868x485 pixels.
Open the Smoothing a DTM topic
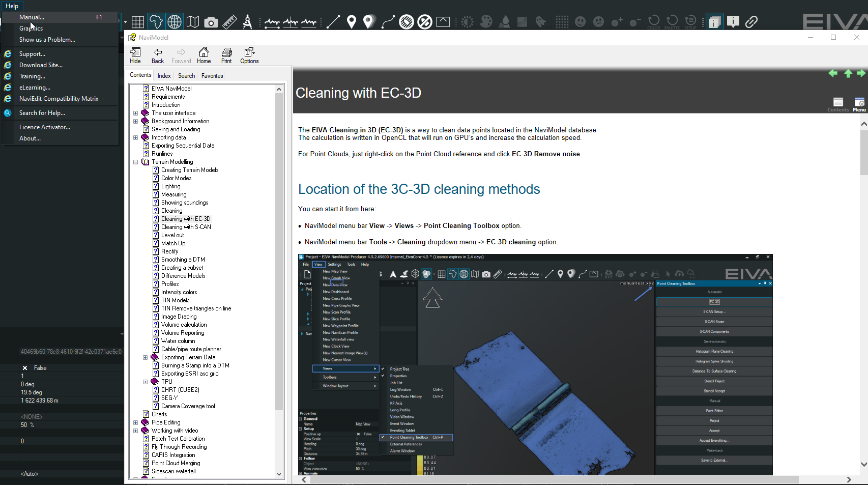[x=183, y=260]
